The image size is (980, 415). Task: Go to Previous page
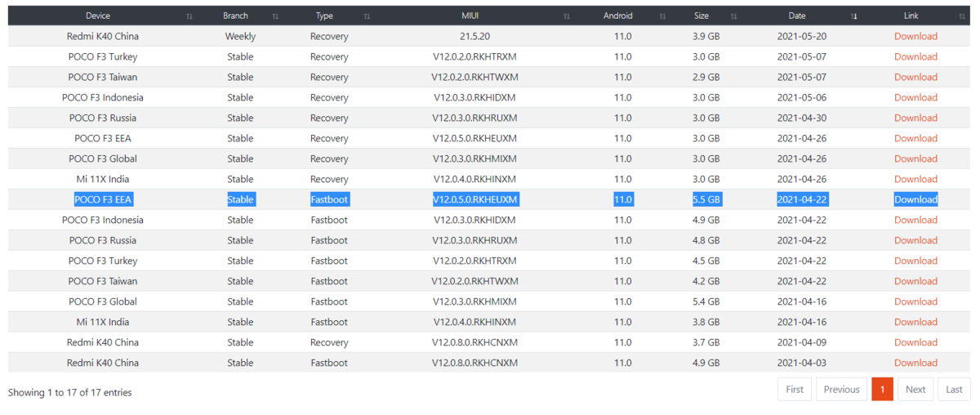tap(841, 389)
